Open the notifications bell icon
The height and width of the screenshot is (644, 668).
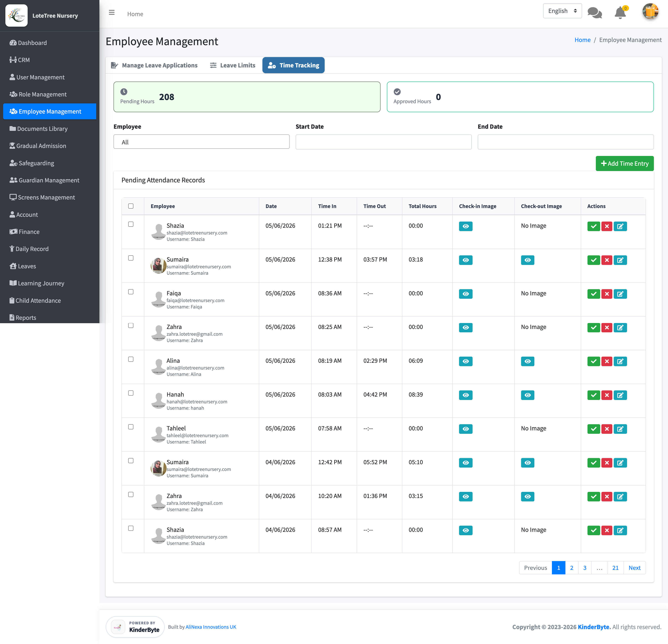620,13
